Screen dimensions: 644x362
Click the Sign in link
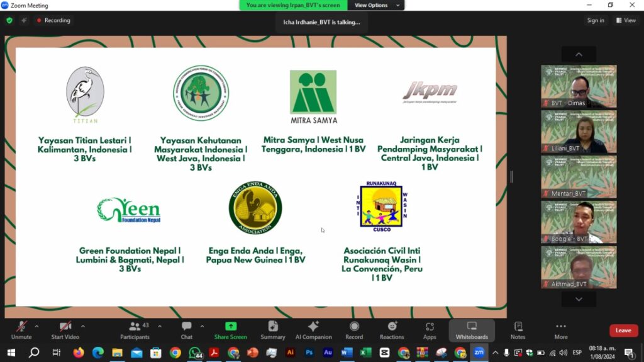tap(596, 20)
